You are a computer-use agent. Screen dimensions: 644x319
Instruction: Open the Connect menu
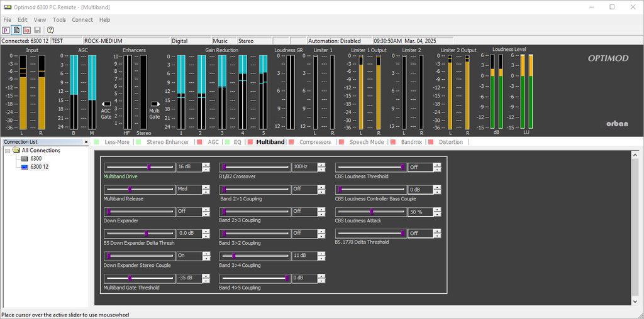pos(82,20)
